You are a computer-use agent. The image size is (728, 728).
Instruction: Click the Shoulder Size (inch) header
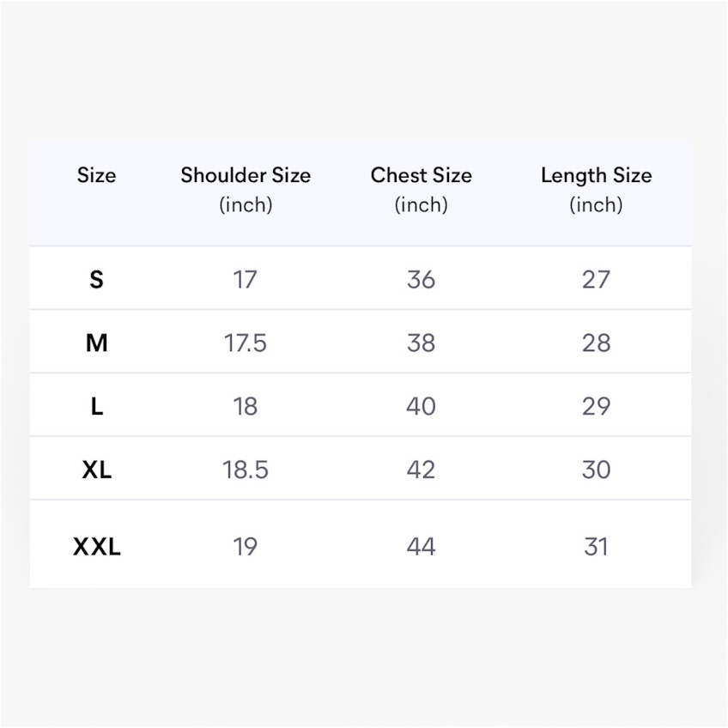point(246,189)
